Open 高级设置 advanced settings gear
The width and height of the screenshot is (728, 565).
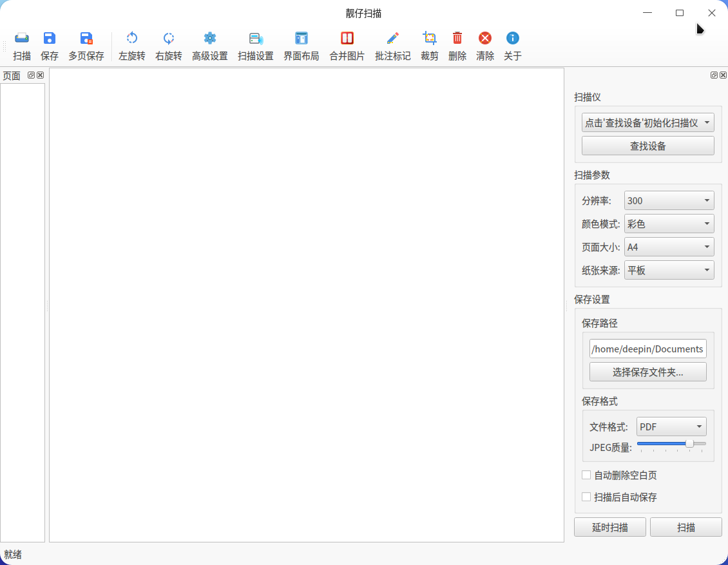click(210, 38)
